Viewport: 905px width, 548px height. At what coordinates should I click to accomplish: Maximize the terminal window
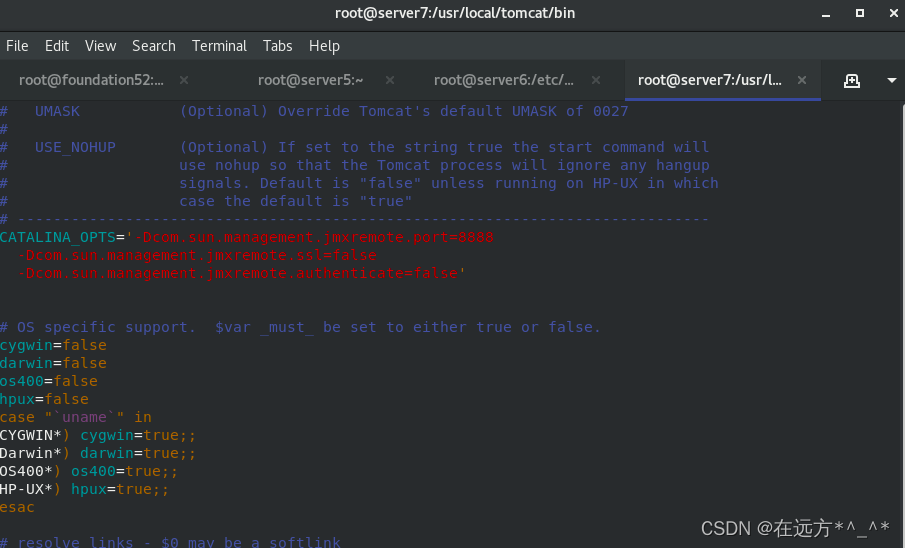point(860,13)
